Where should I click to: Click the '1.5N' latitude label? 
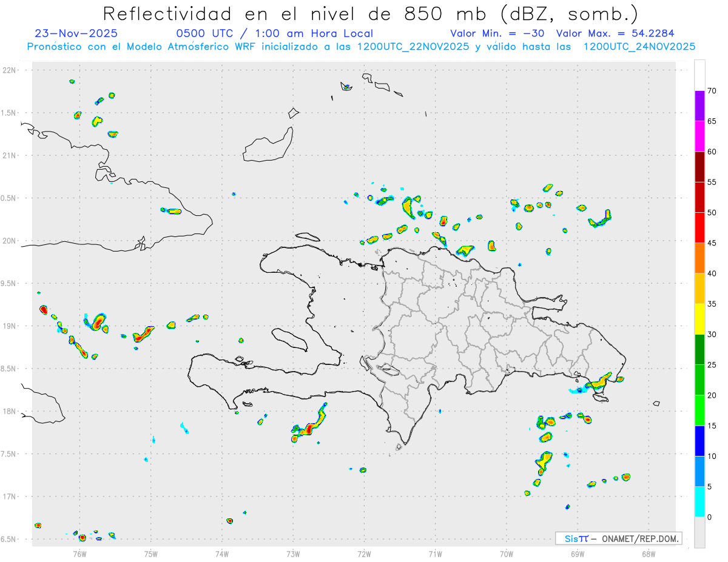click(8, 113)
